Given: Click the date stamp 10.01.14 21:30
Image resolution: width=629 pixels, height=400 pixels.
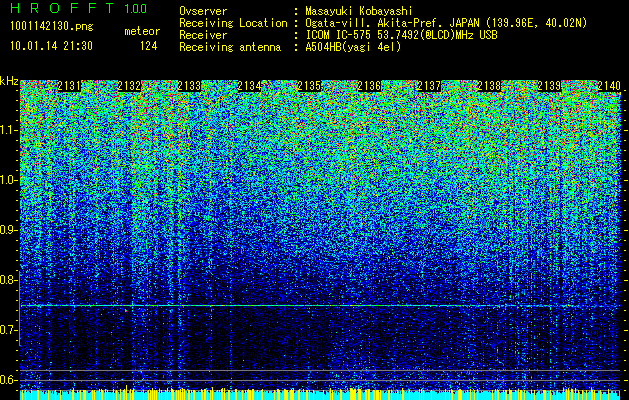Looking at the screenshot, I should 51,46.
